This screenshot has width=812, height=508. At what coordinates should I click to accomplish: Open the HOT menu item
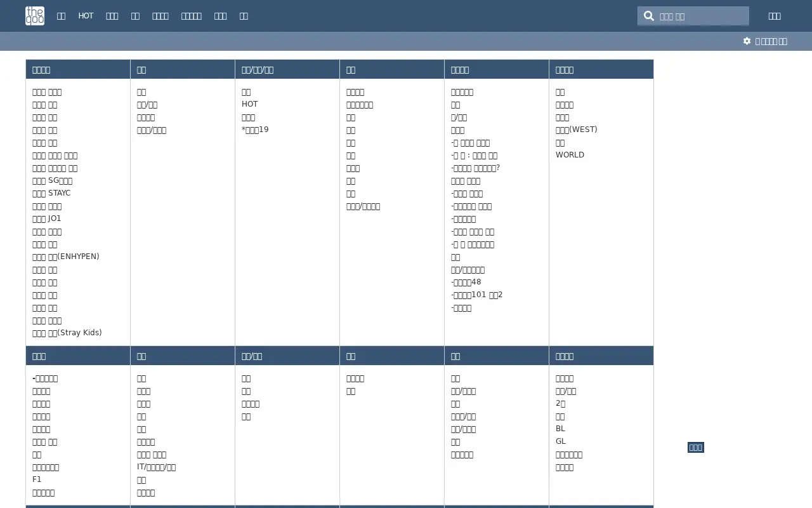click(x=86, y=16)
